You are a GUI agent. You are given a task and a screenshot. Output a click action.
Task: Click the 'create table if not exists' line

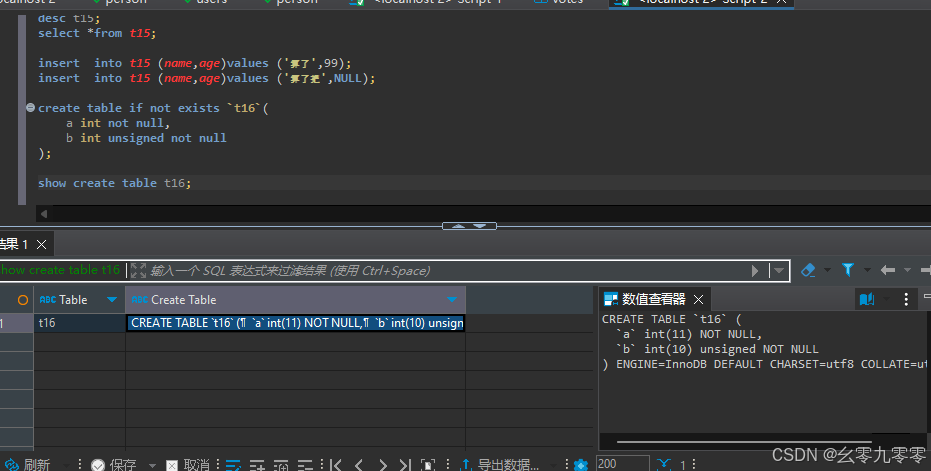tap(153, 108)
